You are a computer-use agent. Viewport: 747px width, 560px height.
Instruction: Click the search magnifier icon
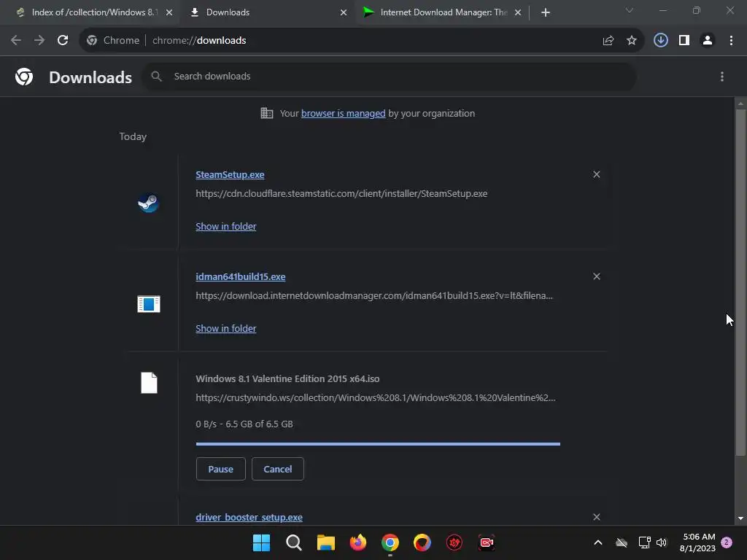coord(156,76)
